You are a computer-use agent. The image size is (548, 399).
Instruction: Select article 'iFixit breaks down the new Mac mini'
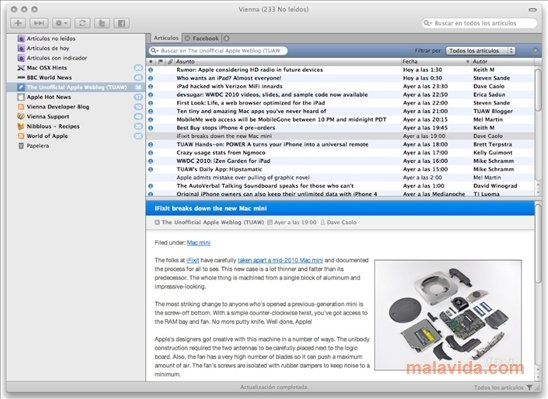340,136
